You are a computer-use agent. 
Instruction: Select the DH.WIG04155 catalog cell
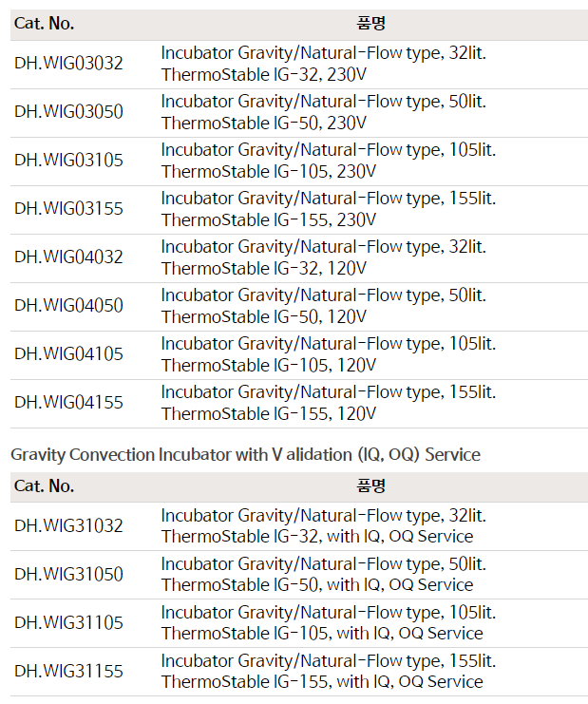[68, 403]
